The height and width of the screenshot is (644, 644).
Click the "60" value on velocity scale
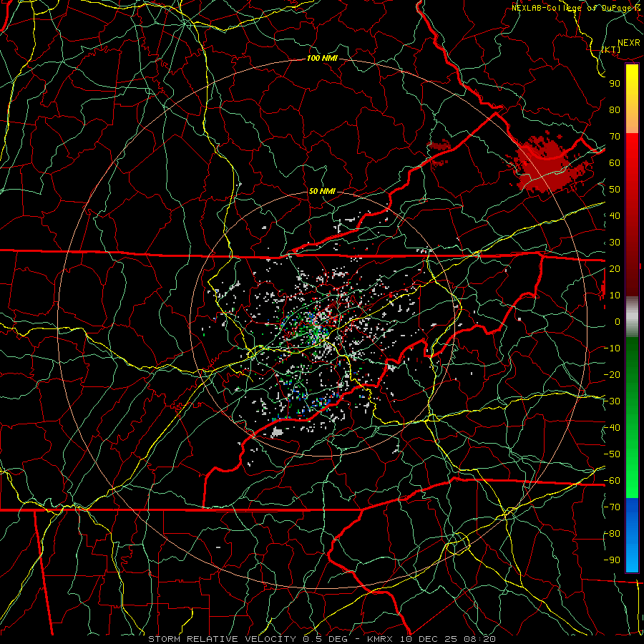pyautogui.click(x=615, y=162)
